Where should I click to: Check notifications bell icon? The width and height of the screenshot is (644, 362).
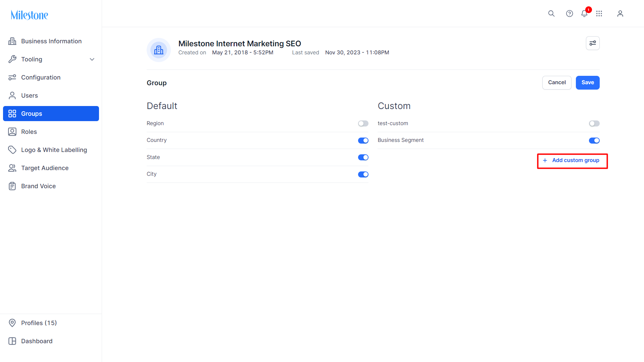coord(584,13)
